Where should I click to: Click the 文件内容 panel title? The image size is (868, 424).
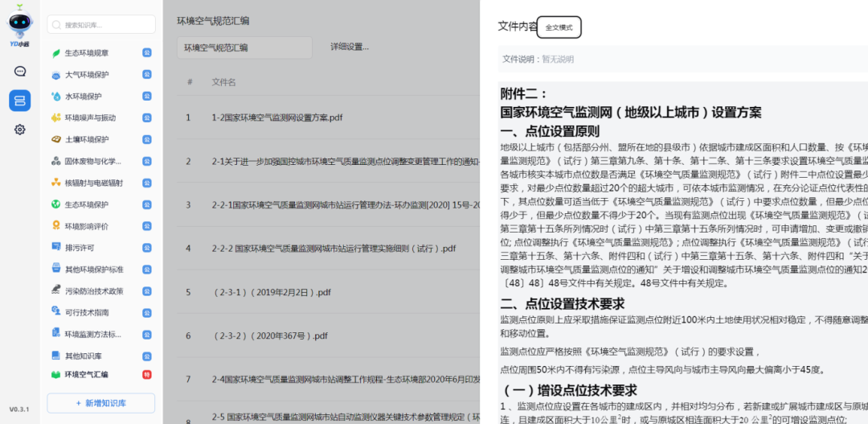click(517, 26)
